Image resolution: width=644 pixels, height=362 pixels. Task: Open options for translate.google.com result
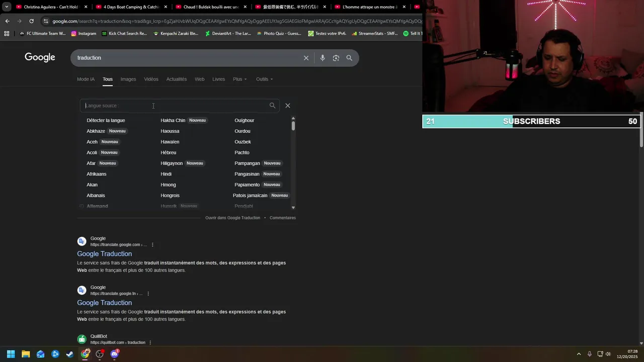(x=152, y=245)
